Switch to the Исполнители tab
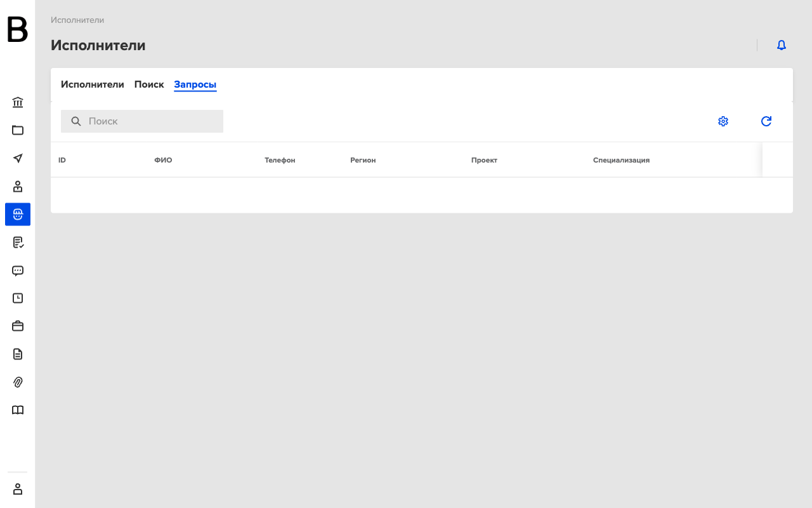 coord(93,84)
